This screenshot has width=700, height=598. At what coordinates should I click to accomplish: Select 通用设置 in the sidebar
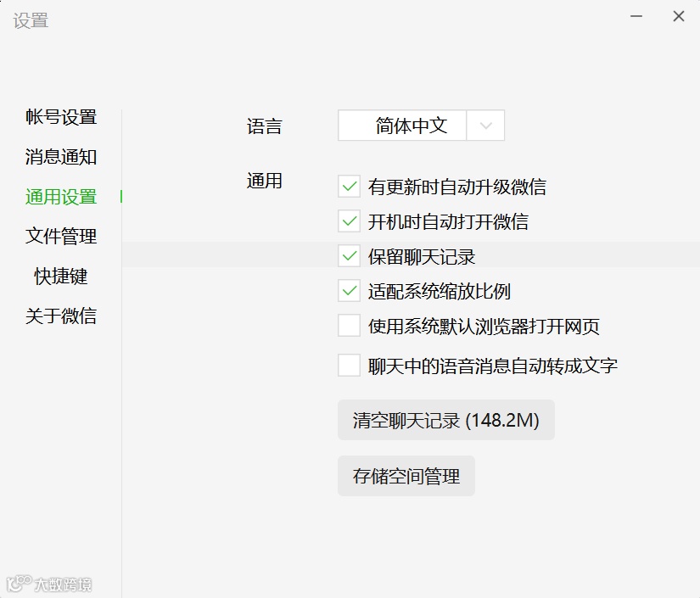[61, 197]
